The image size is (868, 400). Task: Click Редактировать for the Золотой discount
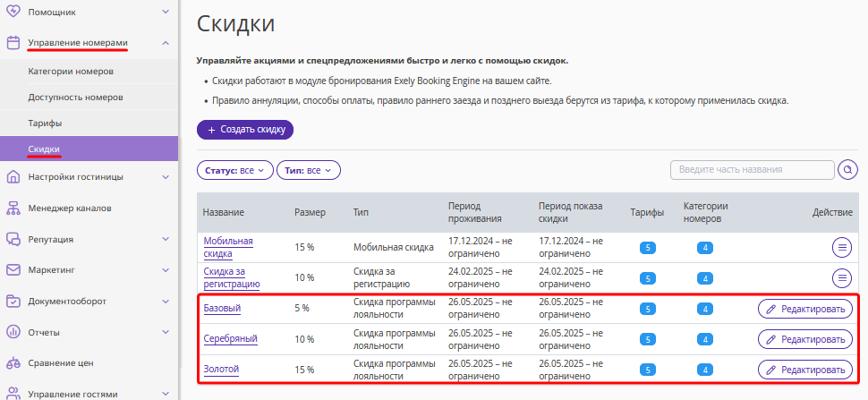coord(804,370)
